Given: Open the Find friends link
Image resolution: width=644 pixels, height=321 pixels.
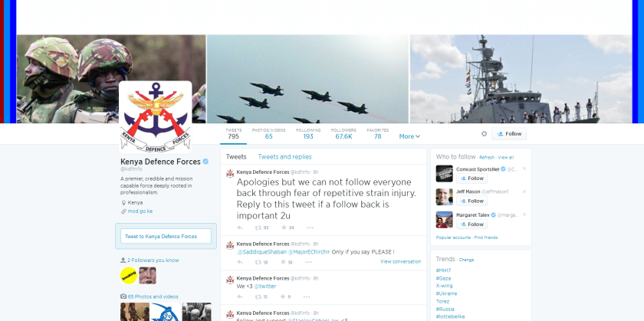Looking at the screenshot, I should 486,237.
